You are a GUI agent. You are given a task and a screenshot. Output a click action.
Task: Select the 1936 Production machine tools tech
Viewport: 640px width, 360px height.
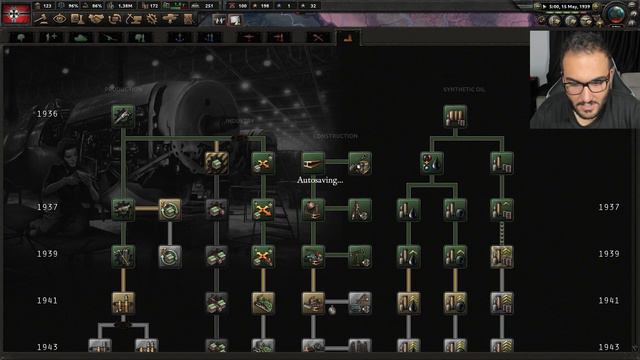point(123,116)
